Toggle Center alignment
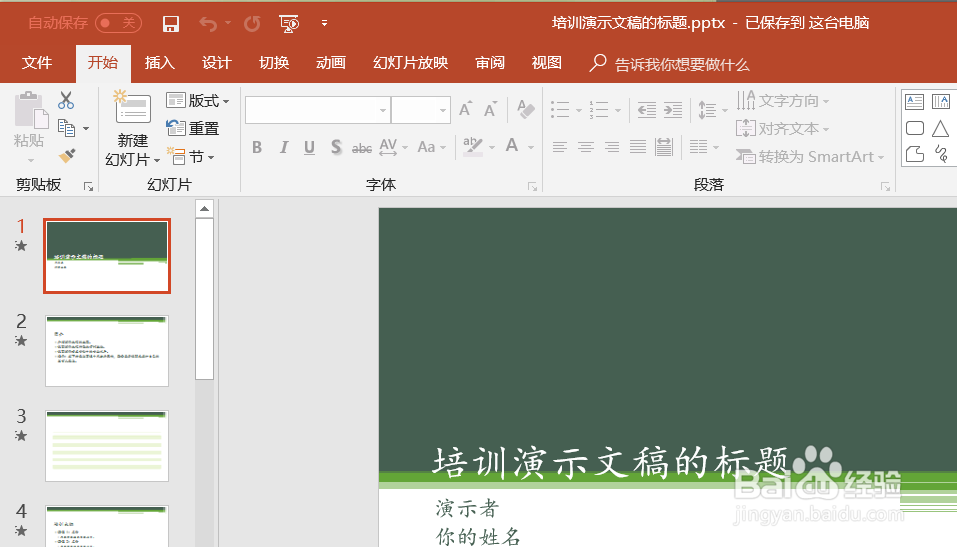Viewport: 957px width, 547px height. tap(586, 147)
